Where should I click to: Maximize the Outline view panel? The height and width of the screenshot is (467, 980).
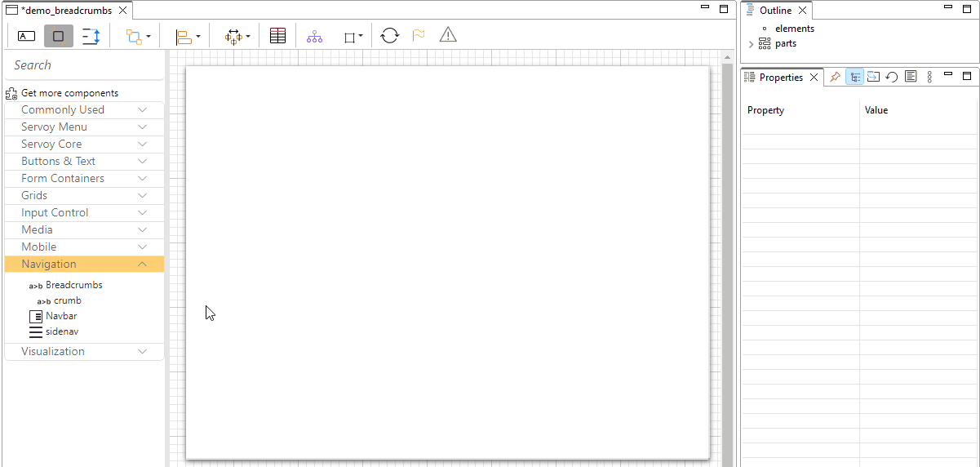pyautogui.click(x=967, y=8)
